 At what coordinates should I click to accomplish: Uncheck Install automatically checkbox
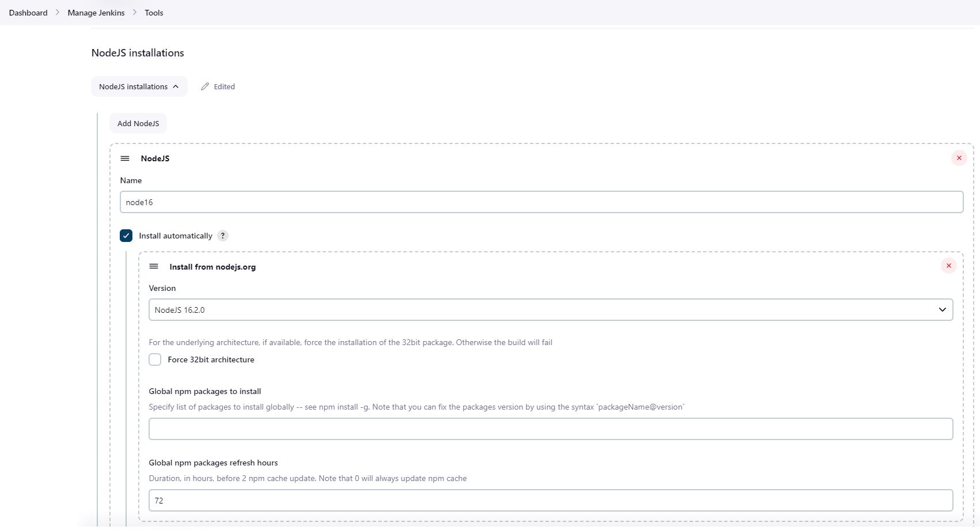(126, 236)
